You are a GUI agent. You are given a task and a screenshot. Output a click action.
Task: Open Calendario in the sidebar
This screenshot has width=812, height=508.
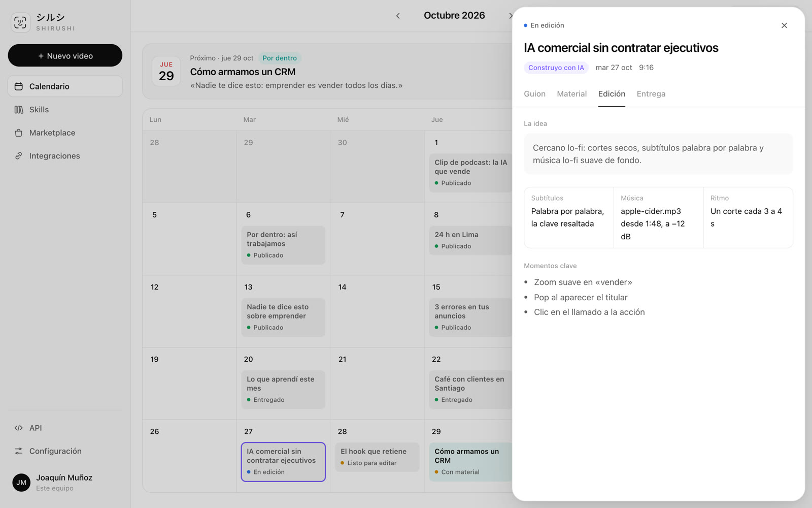coord(65,86)
